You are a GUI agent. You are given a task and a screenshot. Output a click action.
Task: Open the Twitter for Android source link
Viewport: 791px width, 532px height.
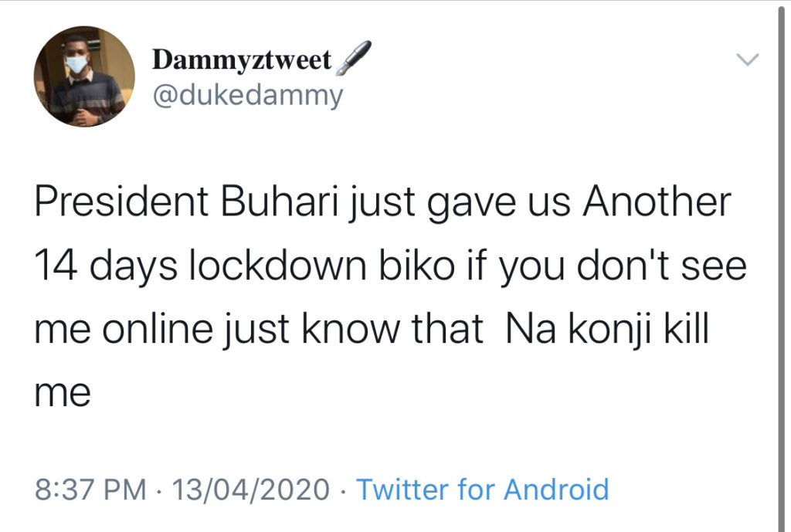482,490
